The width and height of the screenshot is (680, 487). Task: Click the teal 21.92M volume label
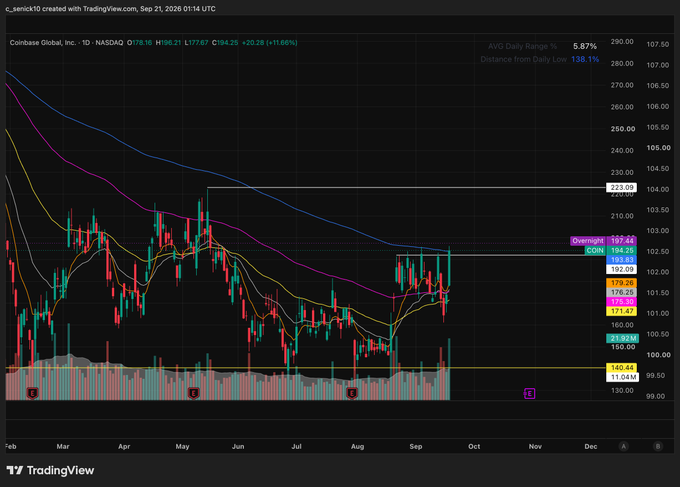(622, 338)
